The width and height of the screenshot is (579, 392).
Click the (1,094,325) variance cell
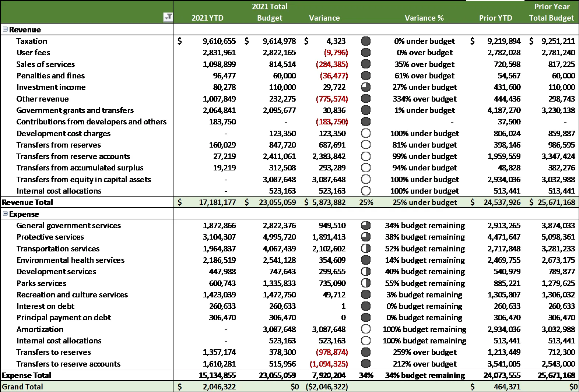coord(329,364)
